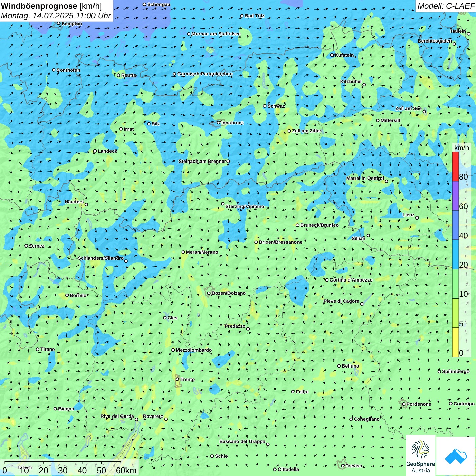Click the Trento city marker
476x476 pixels.
coord(177,379)
